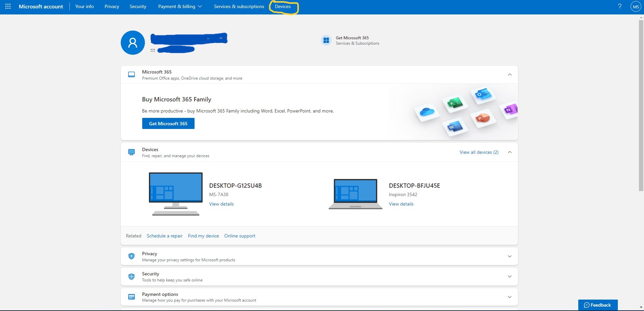Expand the Security section
Viewport: 644px width, 311px height.
pos(510,276)
